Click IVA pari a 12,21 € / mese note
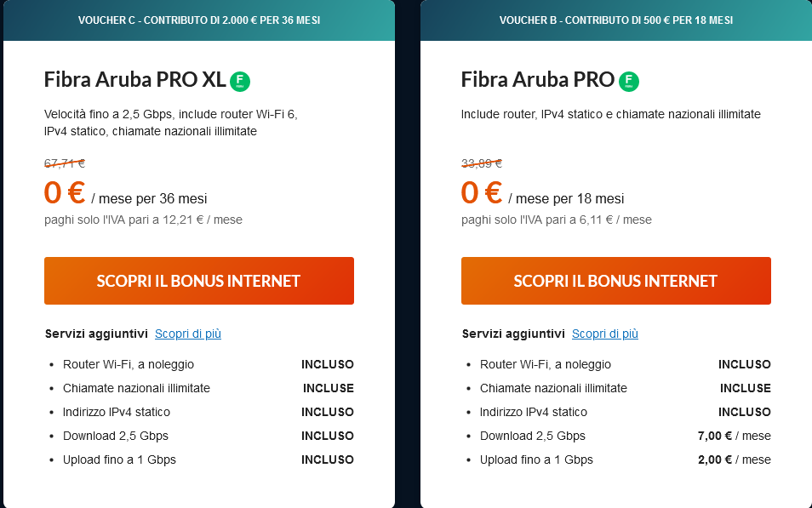Screen dimensions: 812x508 [x=143, y=220]
